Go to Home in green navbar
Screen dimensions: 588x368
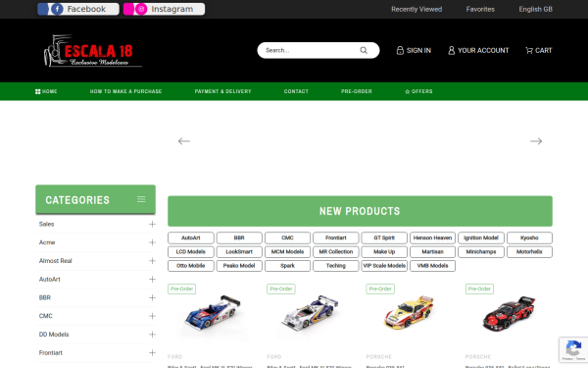[x=46, y=91]
